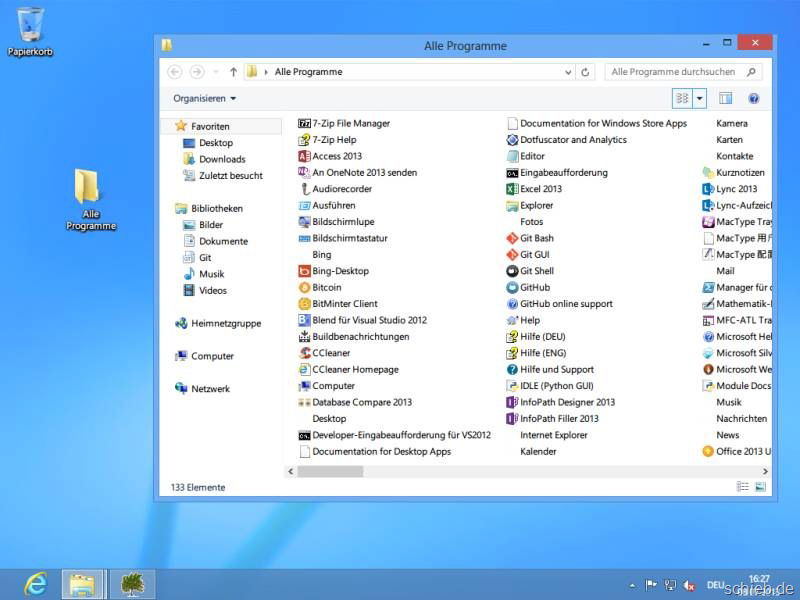Open the Papierkorb recycle bin
The image size is (800, 600).
(30, 25)
